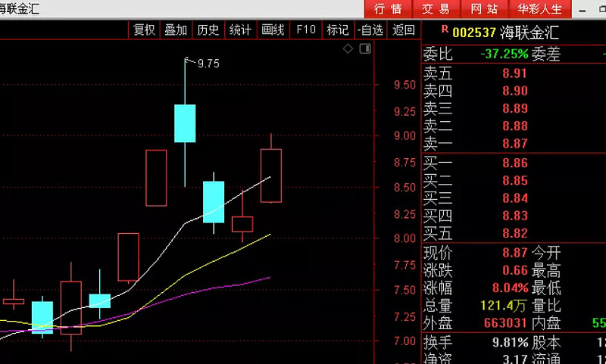Click the stock name 海联金汇 in quote panel
Screen dimensions: 606x364
click(x=529, y=33)
